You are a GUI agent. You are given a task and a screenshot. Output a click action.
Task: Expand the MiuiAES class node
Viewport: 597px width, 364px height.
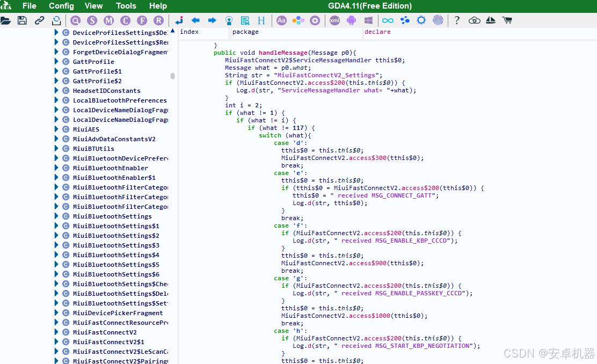click(56, 129)
